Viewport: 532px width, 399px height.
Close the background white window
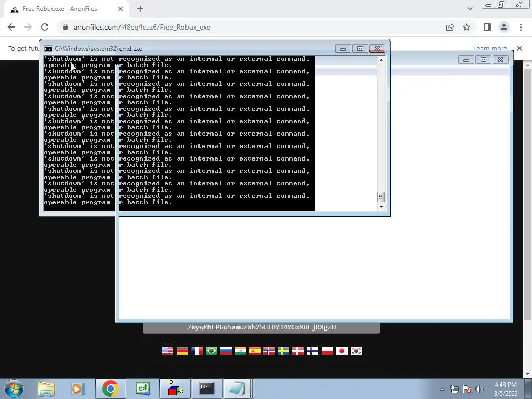coord(500,60)
